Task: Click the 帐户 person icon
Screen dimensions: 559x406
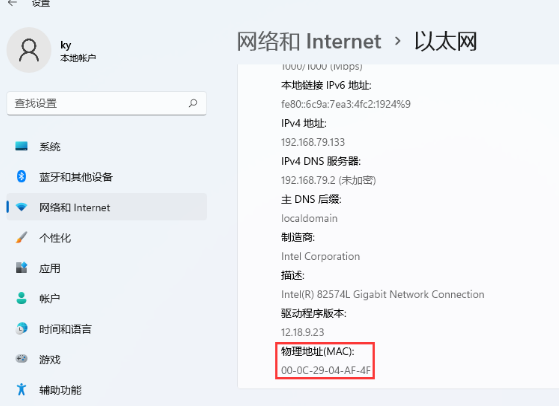Action: 21,298
